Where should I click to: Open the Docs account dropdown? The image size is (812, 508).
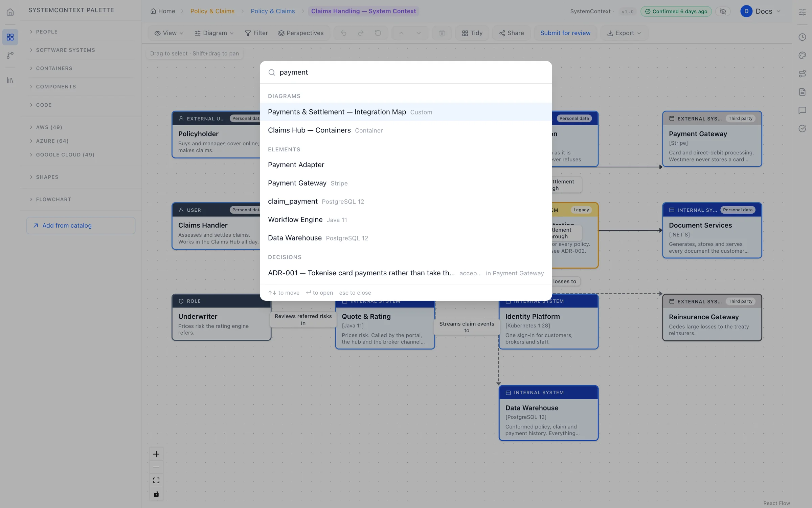click(x=761, y=11)
